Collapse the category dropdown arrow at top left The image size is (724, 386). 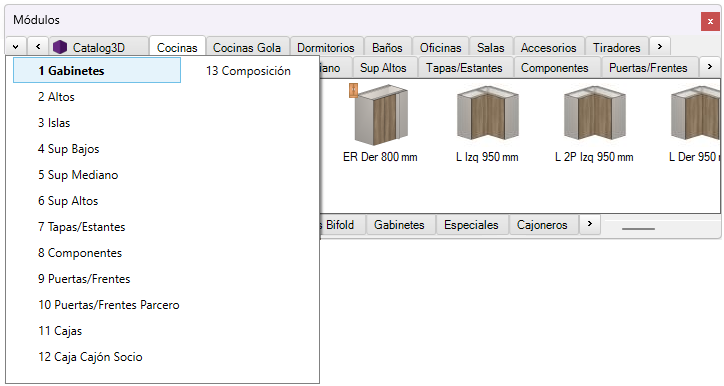pyautogui.click(x=16, y=47)
